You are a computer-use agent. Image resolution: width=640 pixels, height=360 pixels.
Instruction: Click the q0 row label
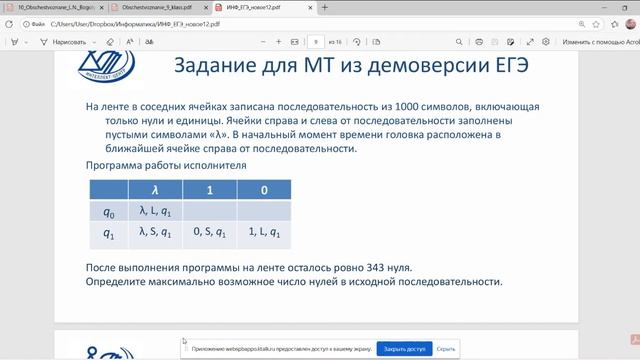click(109, 212)
